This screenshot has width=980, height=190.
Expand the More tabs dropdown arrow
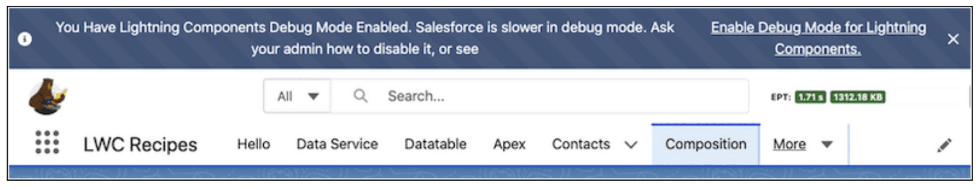coord(827,144)
